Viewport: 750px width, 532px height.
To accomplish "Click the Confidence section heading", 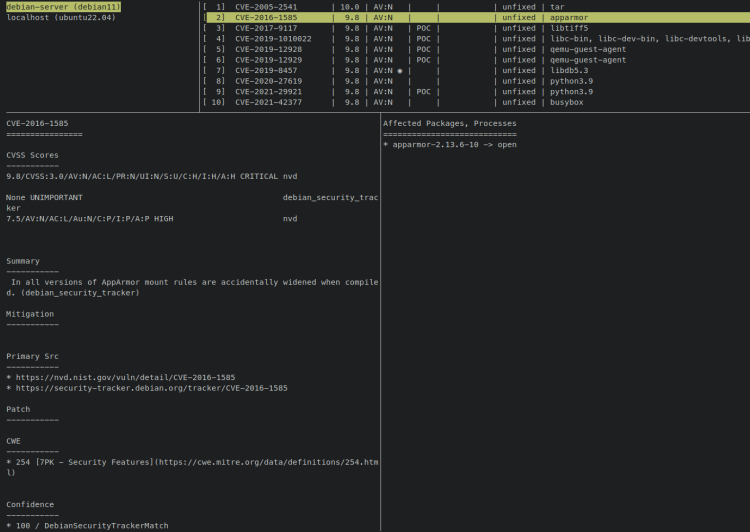I will coord(30,504).
